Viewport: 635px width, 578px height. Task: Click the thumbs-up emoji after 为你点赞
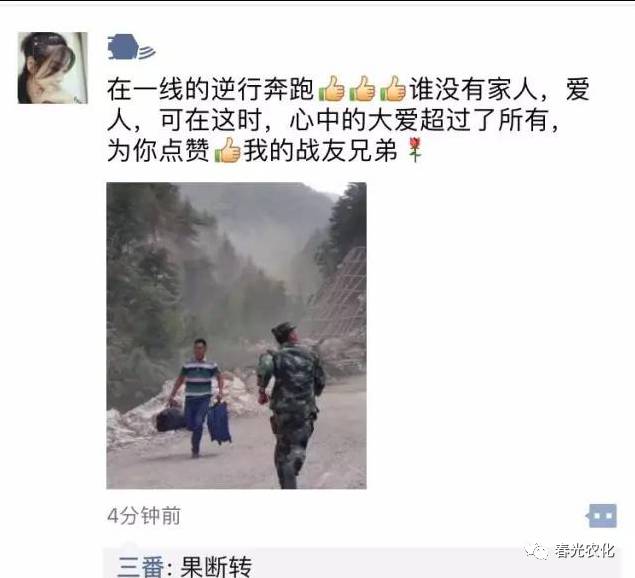227,150
